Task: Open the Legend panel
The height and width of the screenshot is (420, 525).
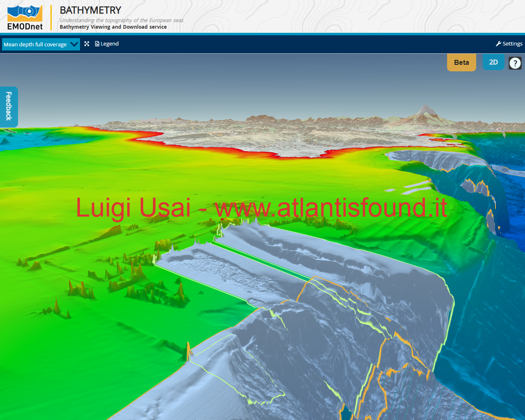Action: click(107, 44)
